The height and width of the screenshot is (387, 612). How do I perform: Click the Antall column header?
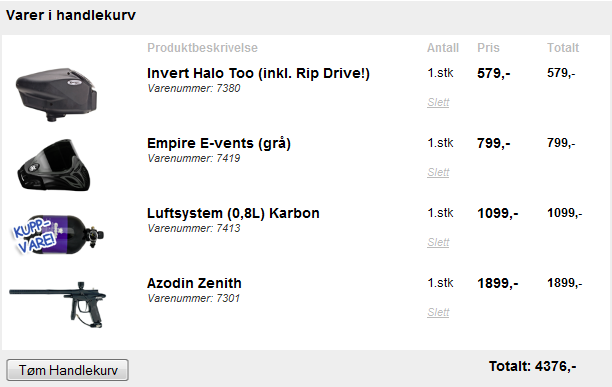point(443,48)
